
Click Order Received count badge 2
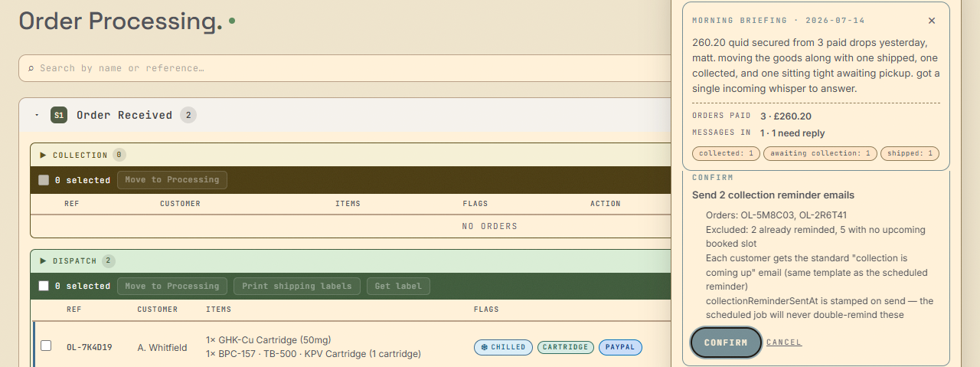[x=188, y=115]
